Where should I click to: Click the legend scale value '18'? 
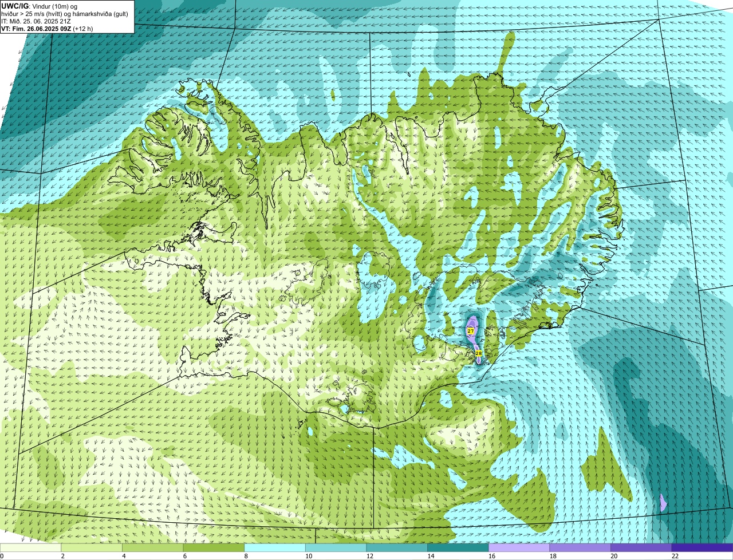point(553,556)
